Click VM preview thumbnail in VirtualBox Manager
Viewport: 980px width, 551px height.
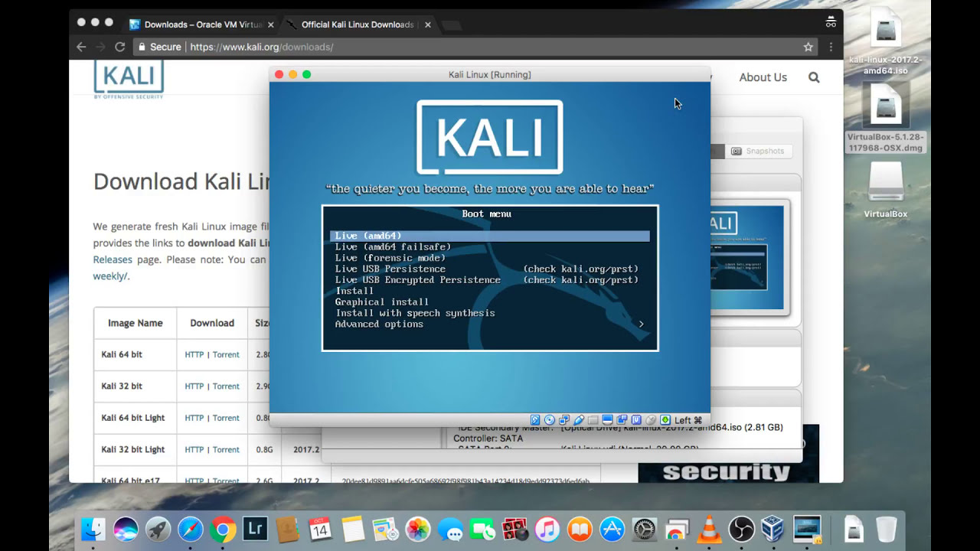[x=749, y=258]
